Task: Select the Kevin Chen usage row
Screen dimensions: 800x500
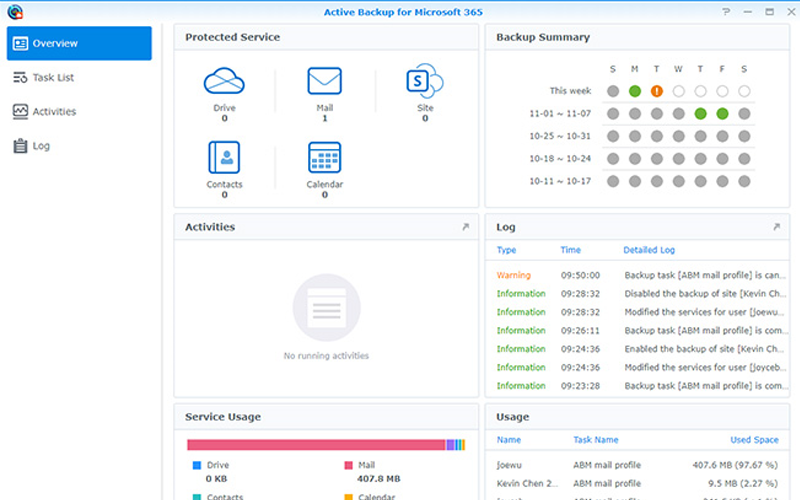Action: click(638, 484)
